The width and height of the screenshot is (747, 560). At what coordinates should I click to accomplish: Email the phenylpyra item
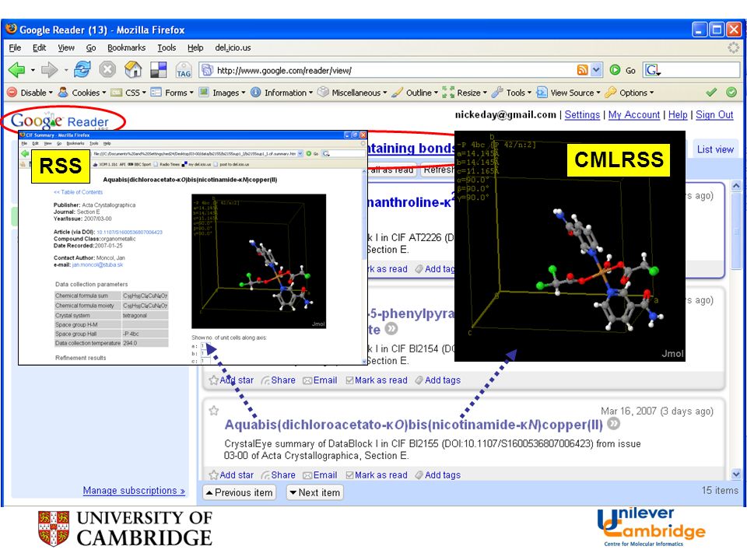click(x=320, y=380)
